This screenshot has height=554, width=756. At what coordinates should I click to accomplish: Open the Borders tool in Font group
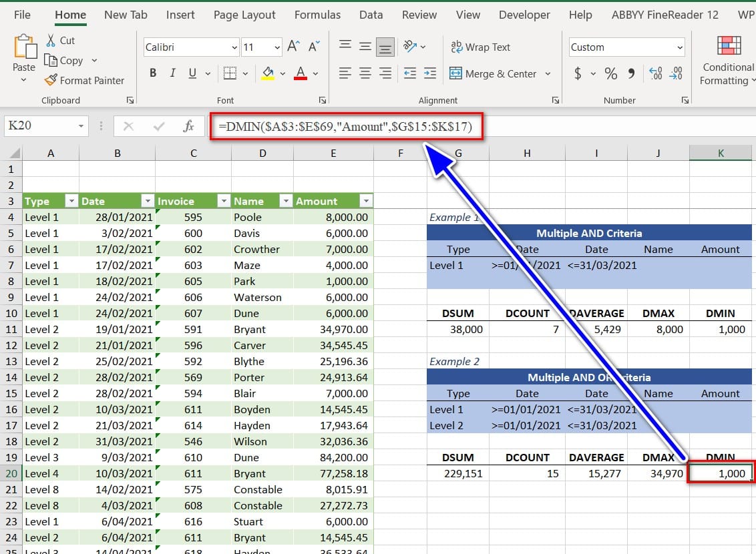(229, 73)
